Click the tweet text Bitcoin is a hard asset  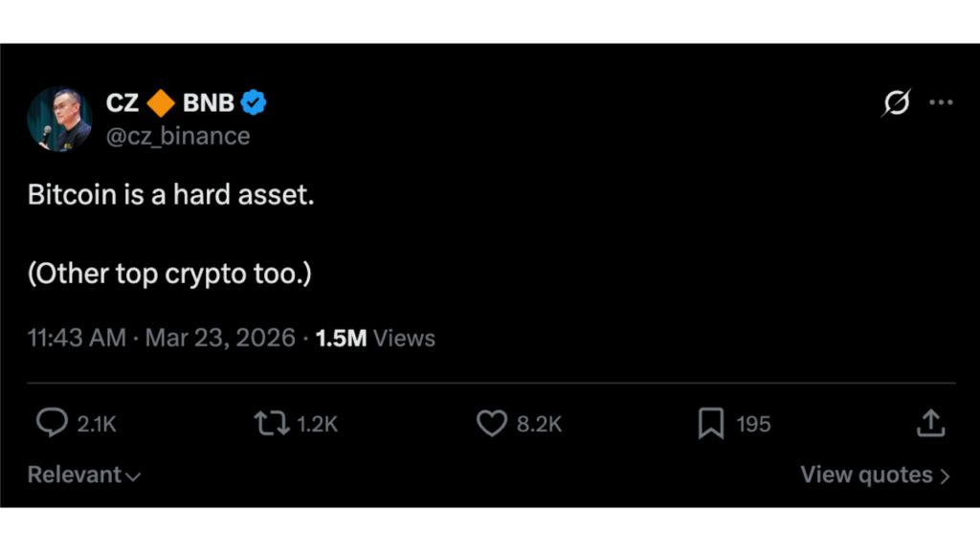coord(170,195)
